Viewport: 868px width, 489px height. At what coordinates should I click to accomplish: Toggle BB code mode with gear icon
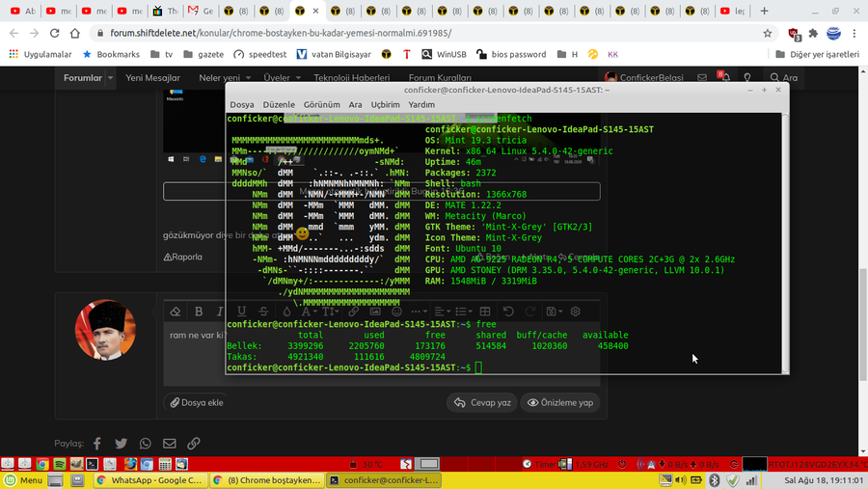coord(576,312)
